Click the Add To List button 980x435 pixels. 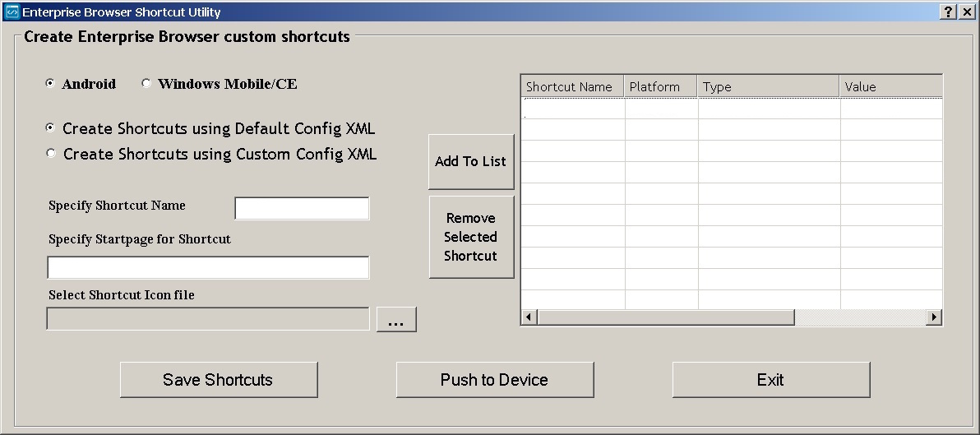pos(471,161)
